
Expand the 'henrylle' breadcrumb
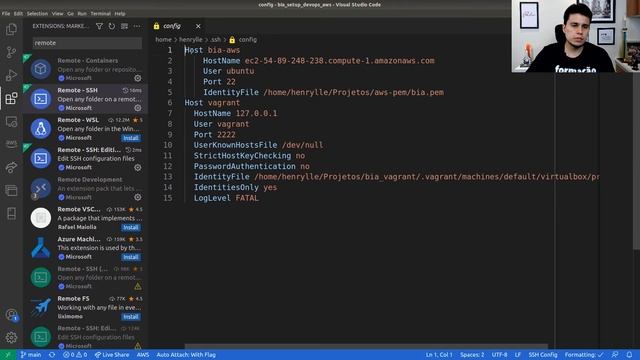coord(191,40)
